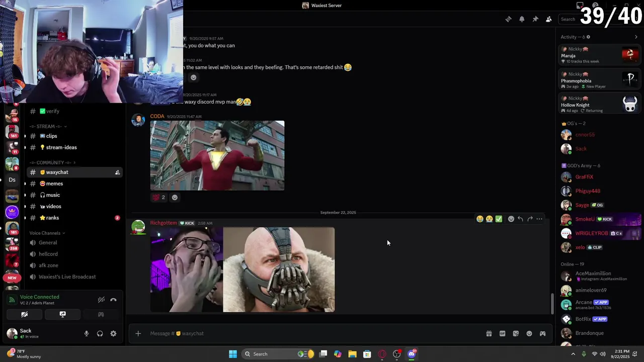Open Richgottem's Bane meme image
The image size is (644, 362).
coord(243,269)
